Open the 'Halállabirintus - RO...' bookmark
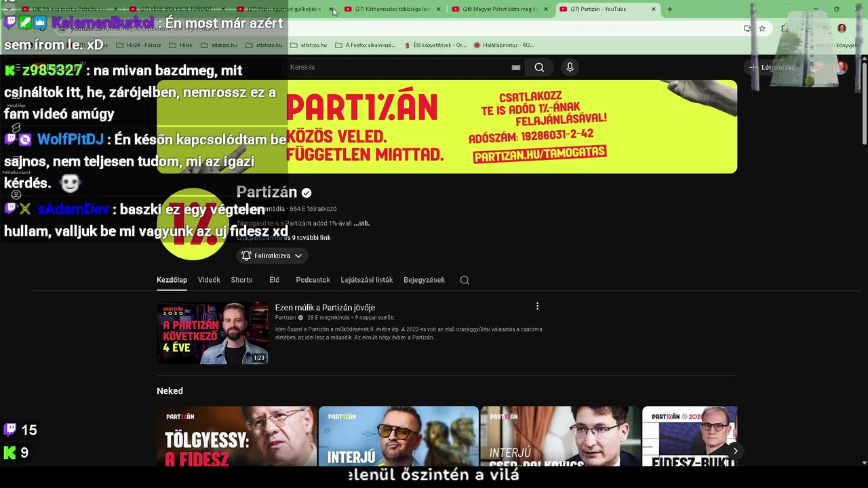 pyautogui.click(x=503, y=45)
